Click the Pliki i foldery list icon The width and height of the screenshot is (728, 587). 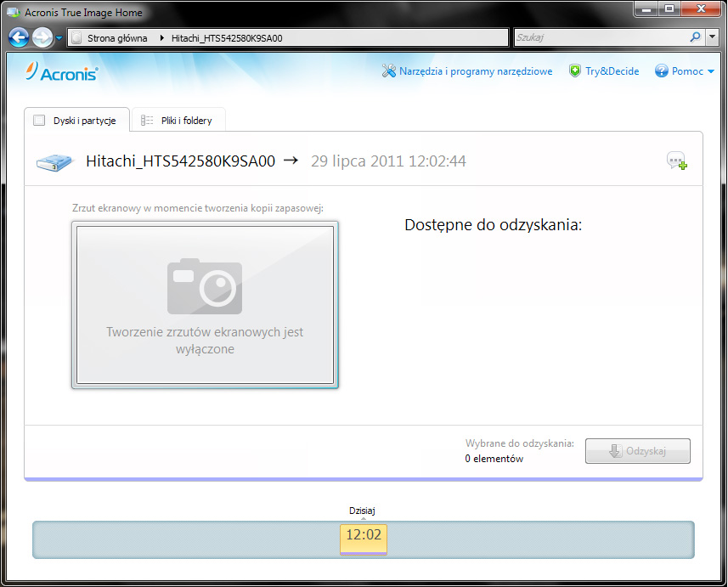[147, 121]
